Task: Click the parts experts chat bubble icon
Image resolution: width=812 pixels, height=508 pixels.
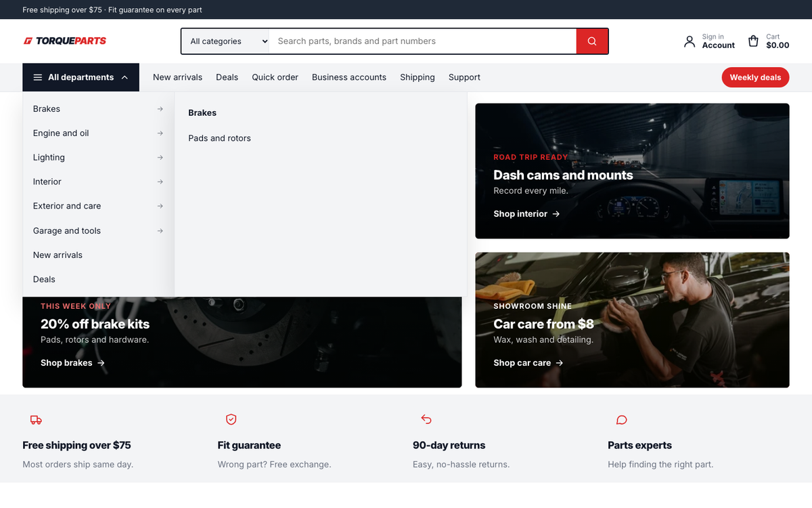Action: pos(621,420)
